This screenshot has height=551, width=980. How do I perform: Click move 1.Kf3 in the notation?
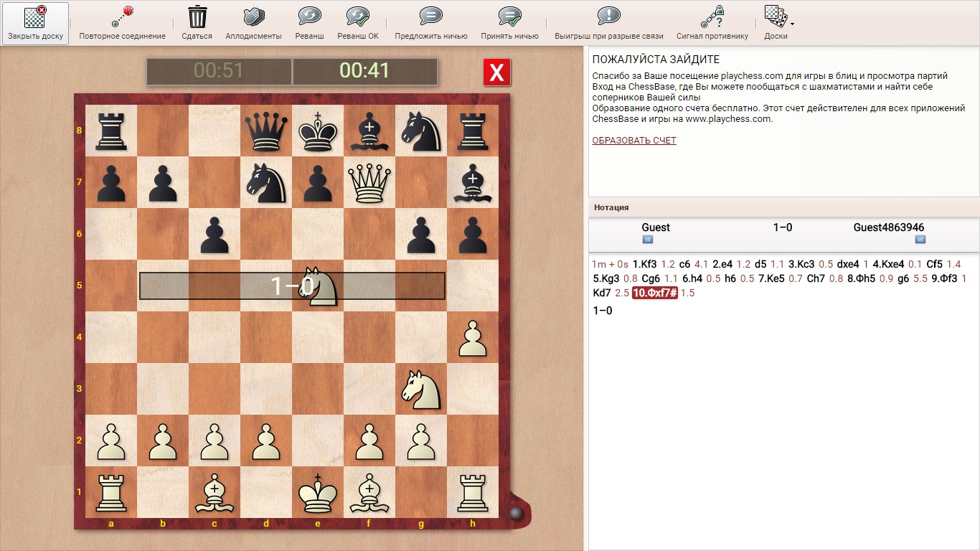click(645, 264)
